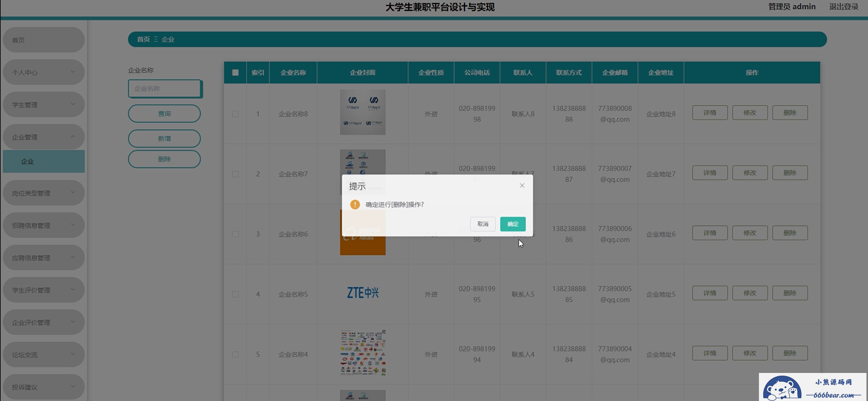Check the row for 企业名称8
The width and height of the screenshot is (868, 401).
coord(235,114)
